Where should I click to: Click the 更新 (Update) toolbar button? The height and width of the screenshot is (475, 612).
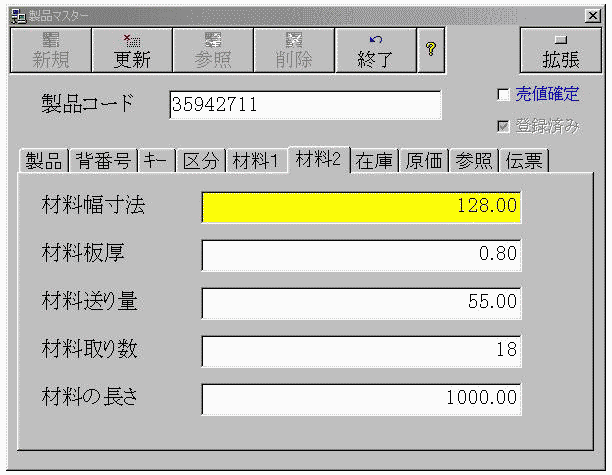132,50
